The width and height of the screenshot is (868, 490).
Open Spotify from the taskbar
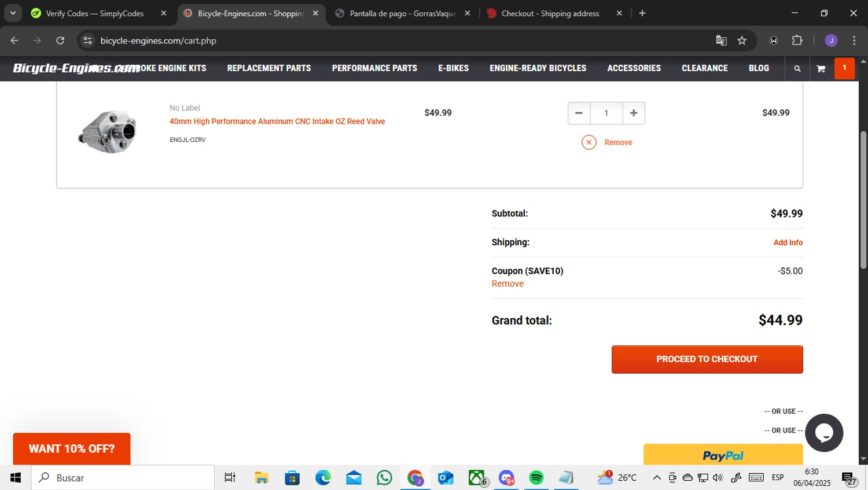536,478
